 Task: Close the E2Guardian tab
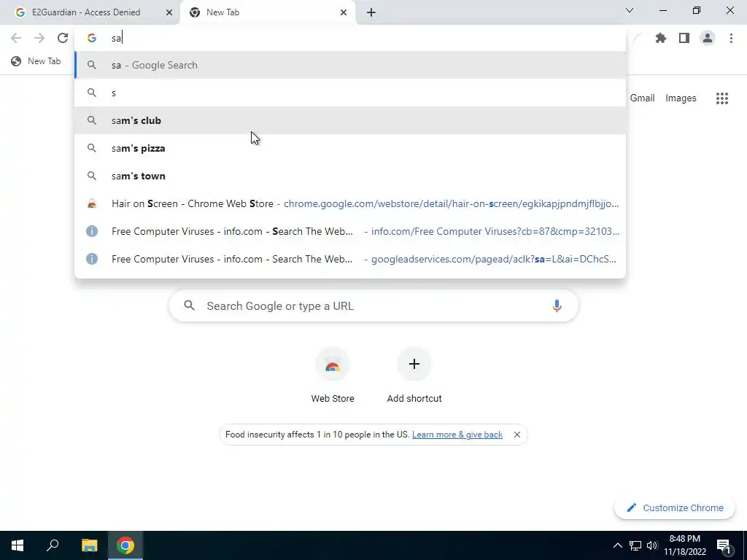click(x=169, y=12)
